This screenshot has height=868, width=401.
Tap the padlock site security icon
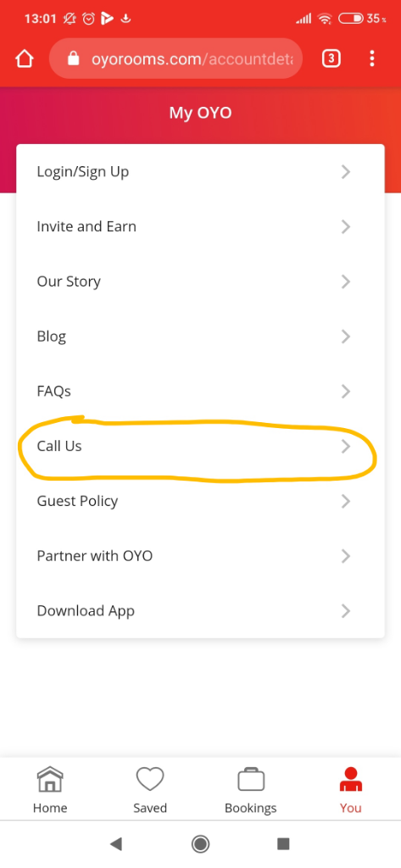[x=73, y=58]
